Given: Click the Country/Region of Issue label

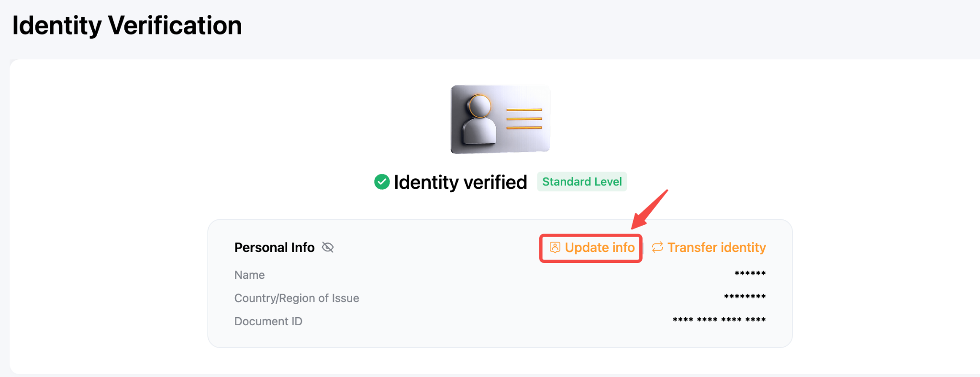Looking at the screenshot, I should [297, 298].
